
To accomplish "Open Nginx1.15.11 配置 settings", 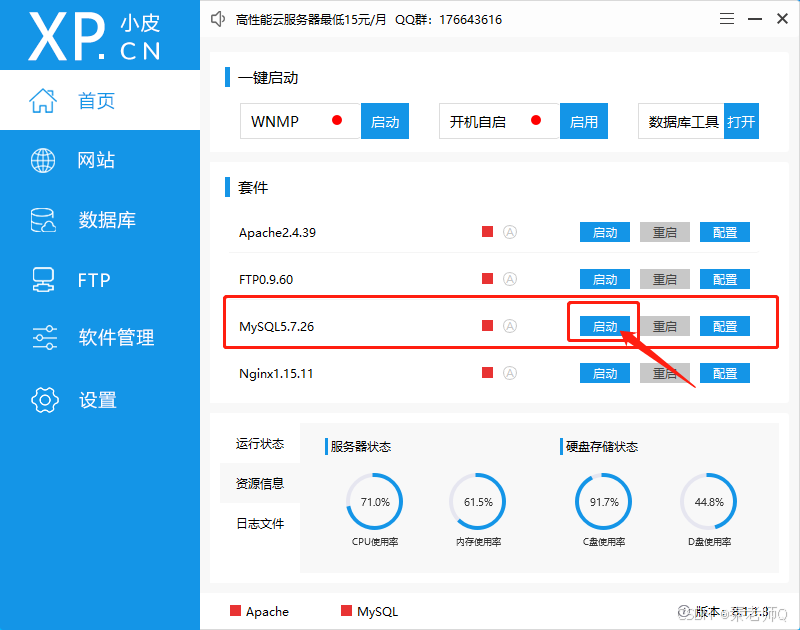I will pos(724,373).
